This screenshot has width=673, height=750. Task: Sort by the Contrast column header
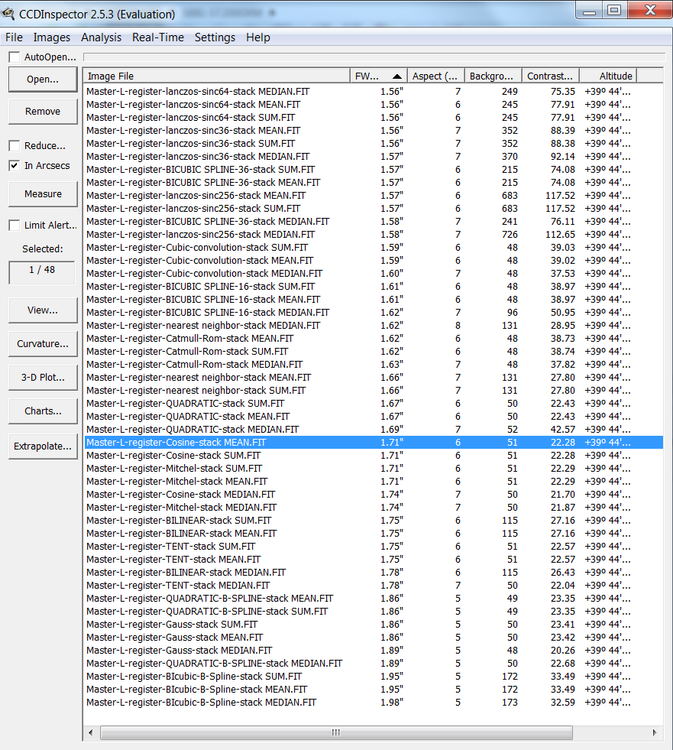point(551,76)
